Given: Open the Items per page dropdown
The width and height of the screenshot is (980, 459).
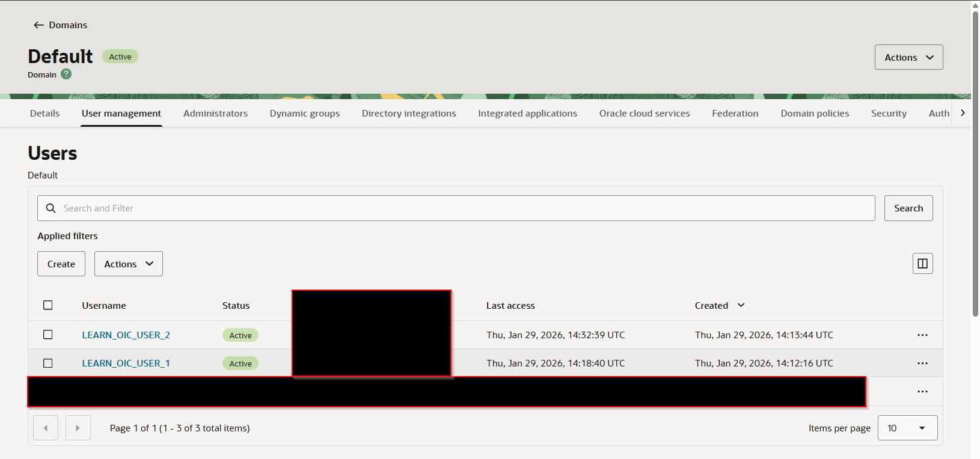Looking at the screenshot, I should [907, 428].
